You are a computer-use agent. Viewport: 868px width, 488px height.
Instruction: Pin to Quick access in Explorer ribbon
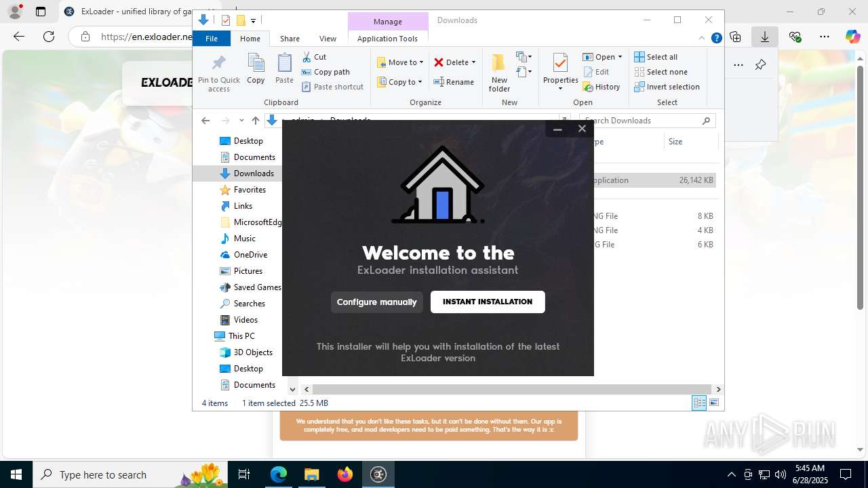coord(219,74)
